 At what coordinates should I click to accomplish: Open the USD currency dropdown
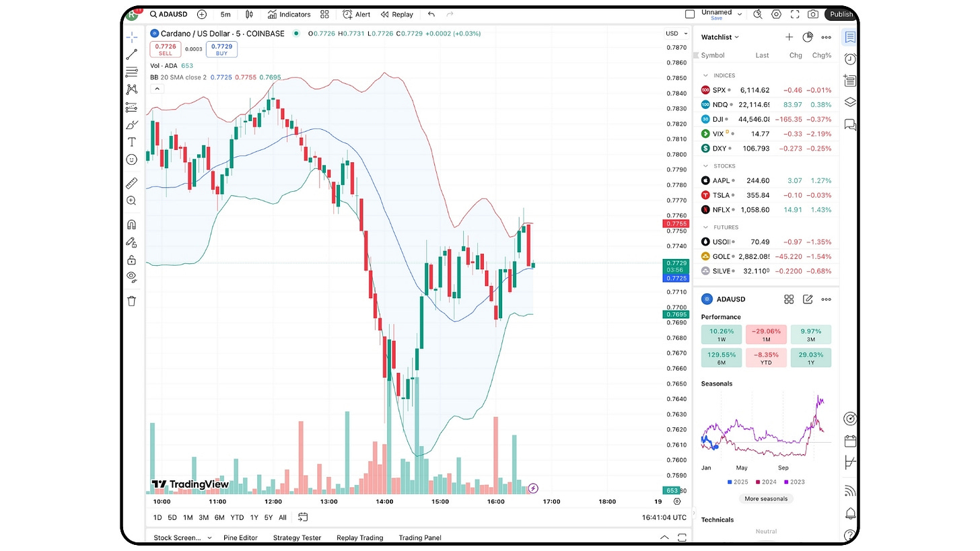coord(675,34)
